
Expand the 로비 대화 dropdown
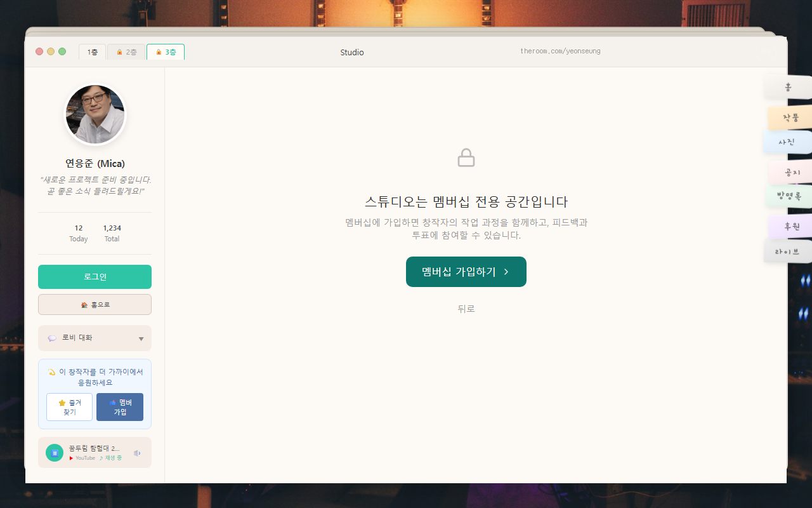141,338
